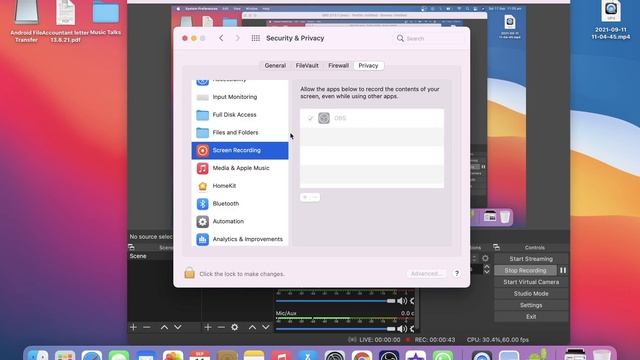Open Automation privacy category
The image size is (640, 360).
(x=240, y=221)
